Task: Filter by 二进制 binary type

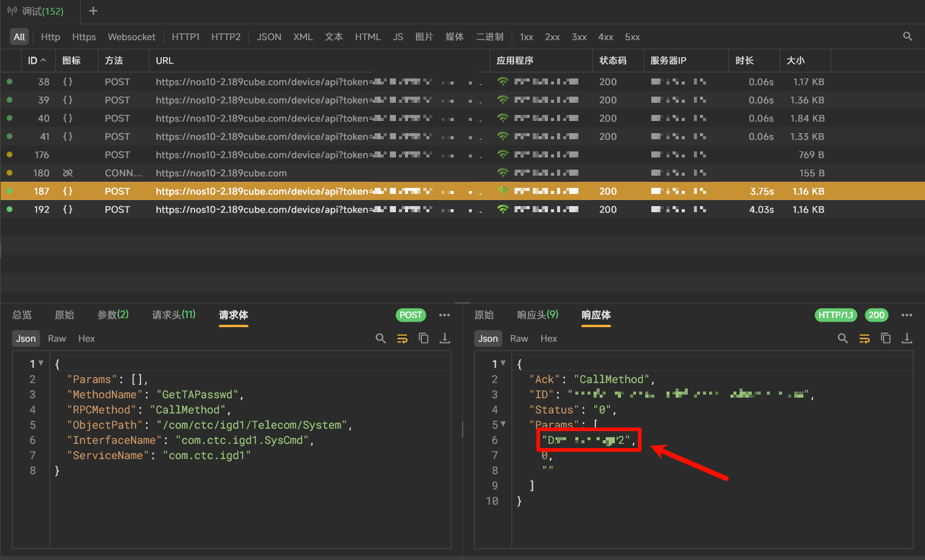Action: pyautogui.click(x=490, y=36)
